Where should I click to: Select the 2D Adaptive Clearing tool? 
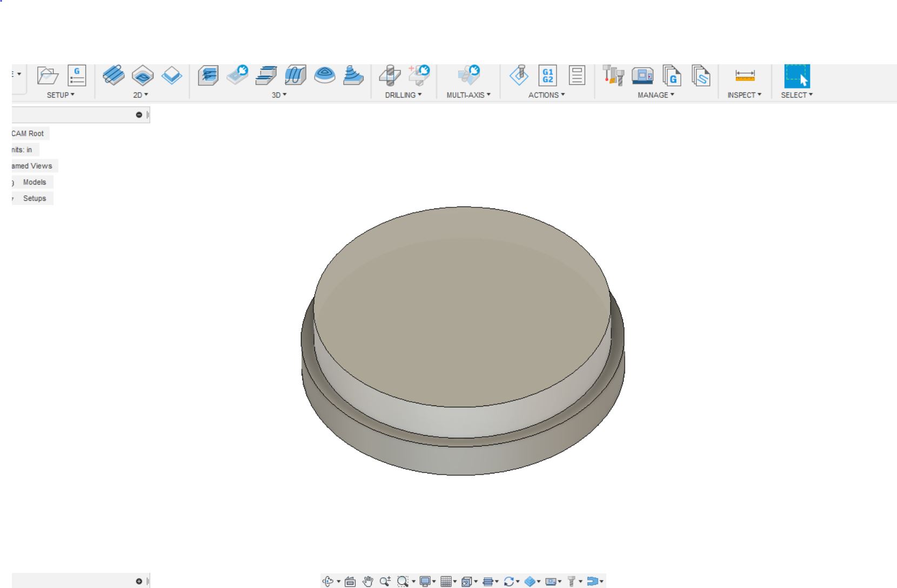(x=113, y=76)
